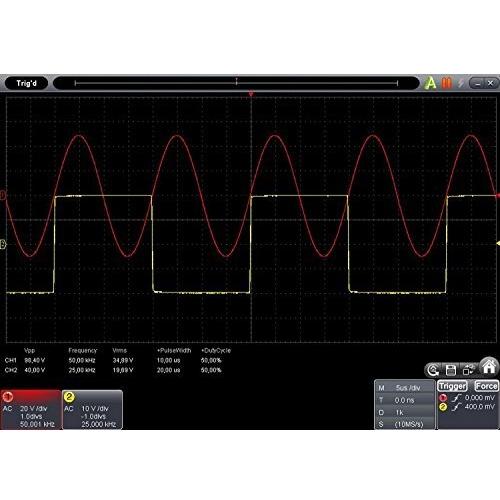Click the red trigger position marker at top
The width and height of the screenshot is (500, 500).
(x=251, y=94)
